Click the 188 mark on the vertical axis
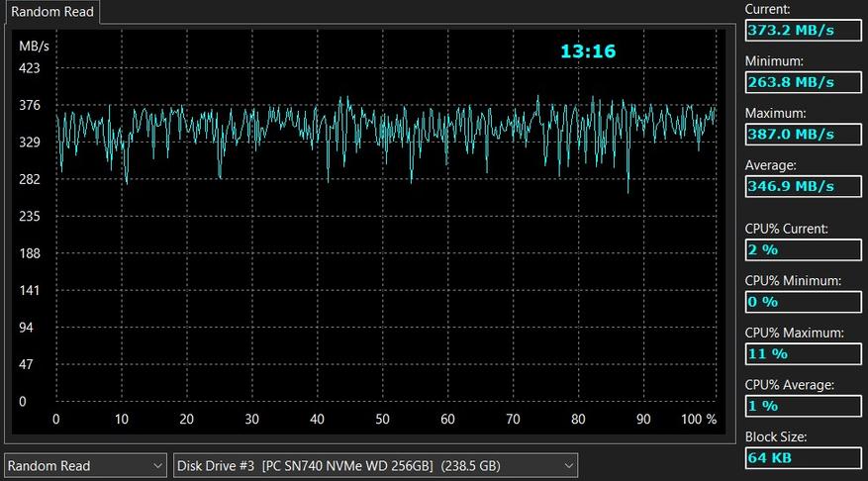The image size is (868, 481). 30,253
